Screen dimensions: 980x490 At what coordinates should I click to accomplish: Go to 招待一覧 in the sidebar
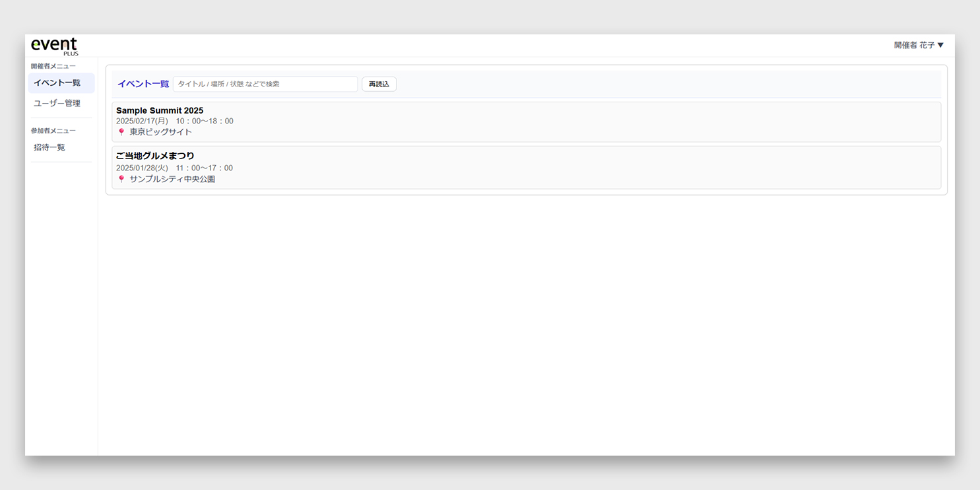pyautogui.click(x=50, y=148)
